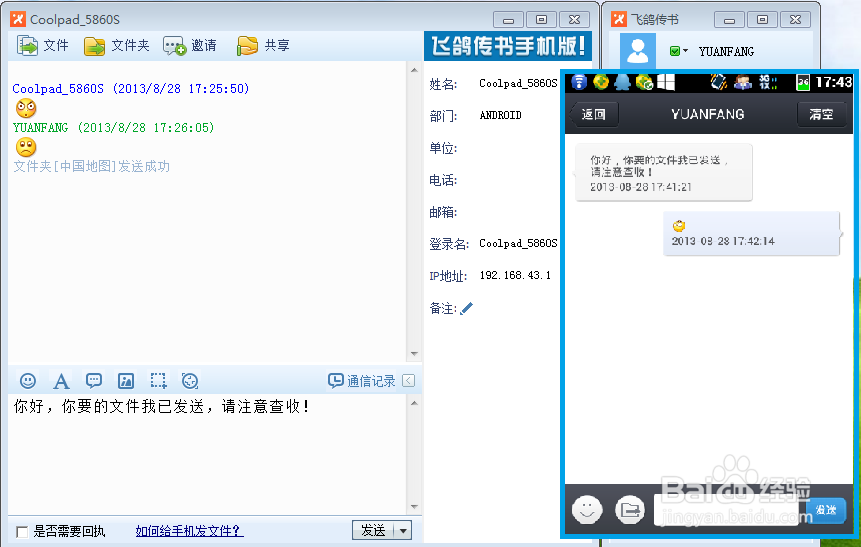The height and width of the screenshot is (547, 861).
Task: Open 通信记录 chat history
Action: click(362, 381)
